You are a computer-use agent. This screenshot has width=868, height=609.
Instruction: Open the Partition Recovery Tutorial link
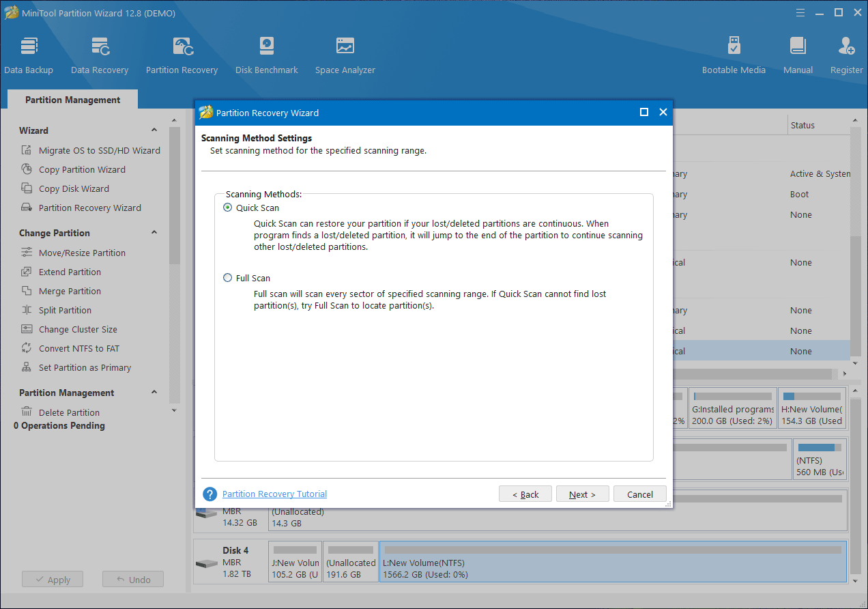click(x=274, y=494)
